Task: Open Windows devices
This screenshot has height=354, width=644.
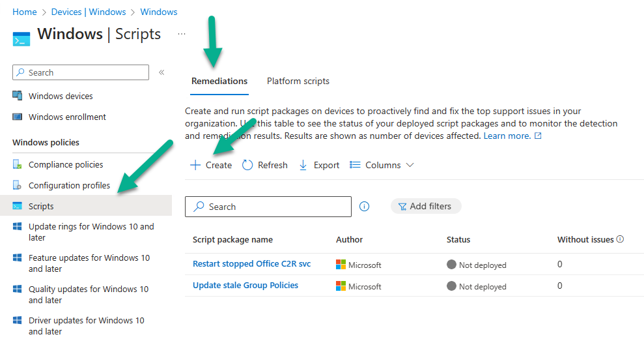Action: 61,96
